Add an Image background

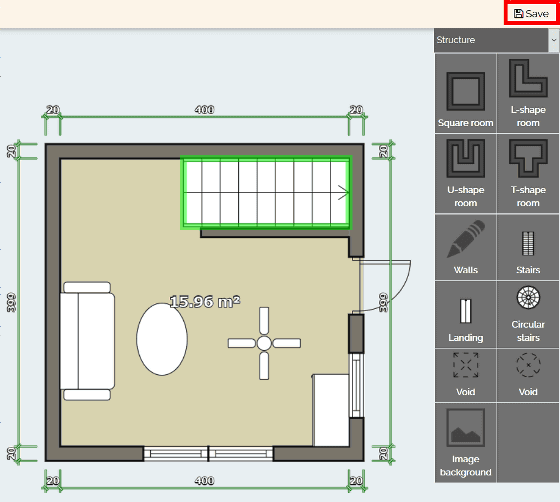(465, 443)
